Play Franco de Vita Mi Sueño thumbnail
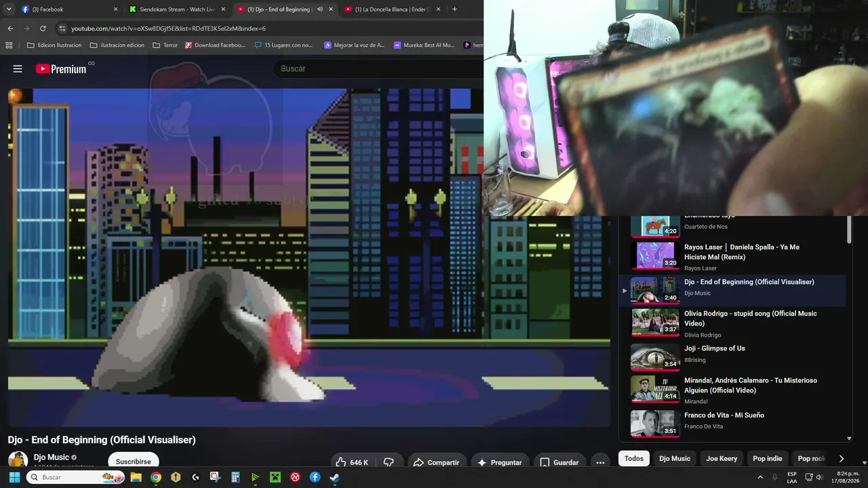 tap(655, 424)
